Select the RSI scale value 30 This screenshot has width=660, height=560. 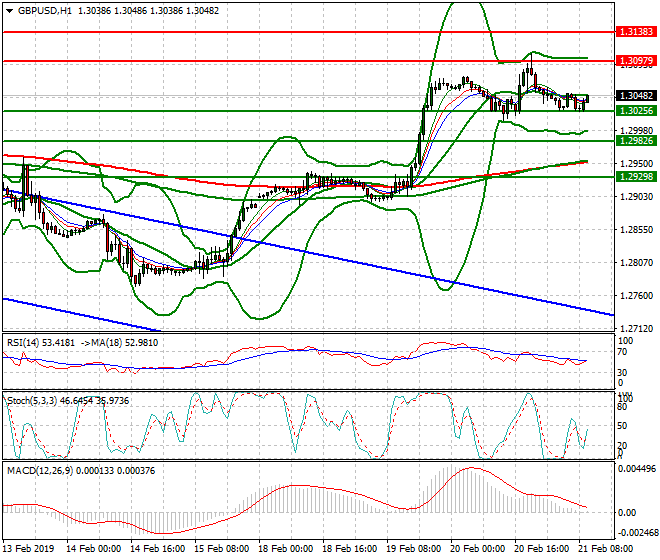tap(622, 373)
